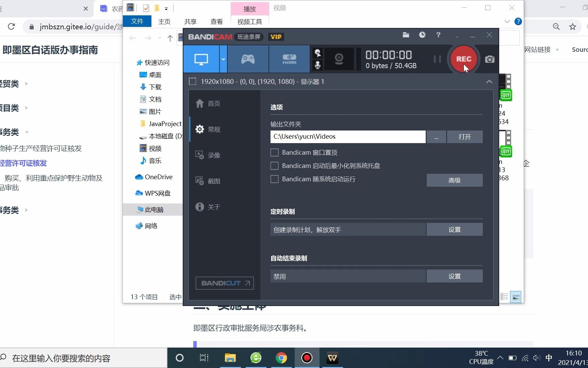
Task: Open 共享 ribbon tab in File Explorer
Action: click(x=191, y=21)
